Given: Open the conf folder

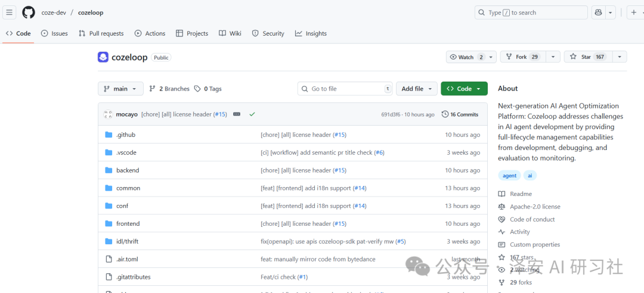Looking at the screenshot, I should (x=122, y=206).
